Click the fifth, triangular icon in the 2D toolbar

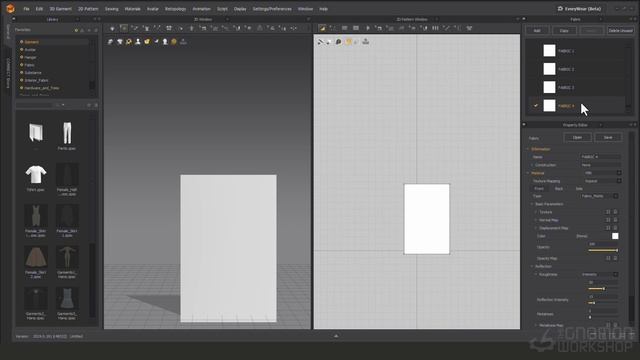367,28
